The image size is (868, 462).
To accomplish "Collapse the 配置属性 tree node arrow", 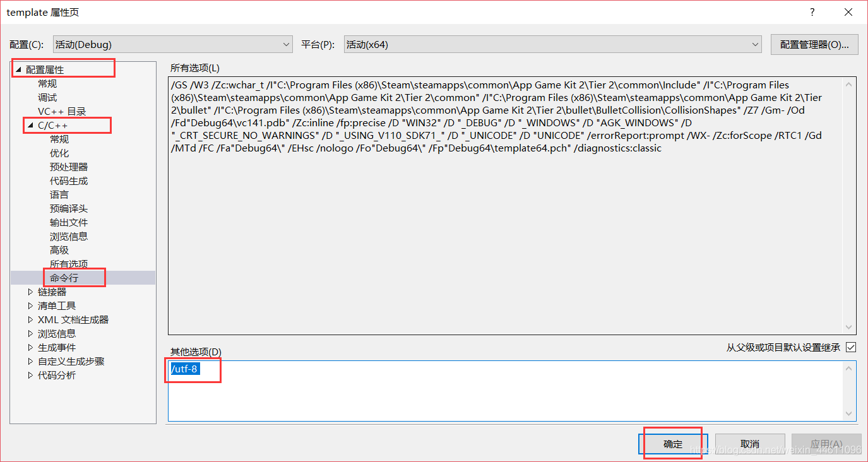I will coord(18,70).
